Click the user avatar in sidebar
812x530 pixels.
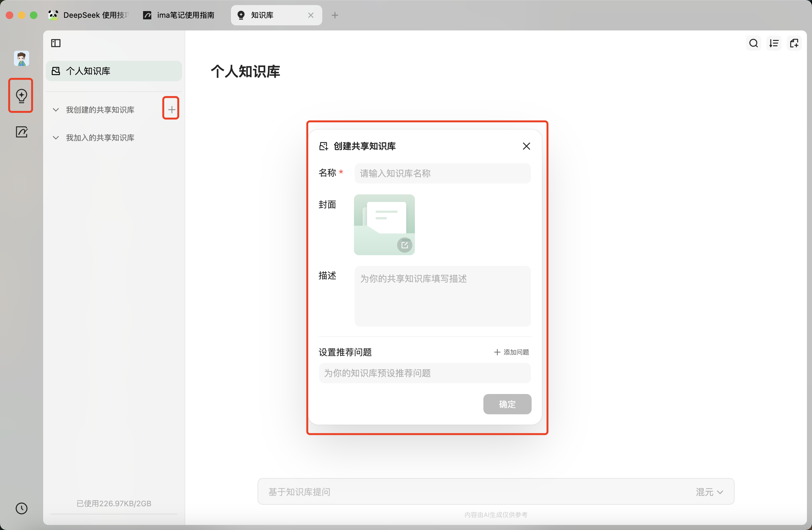pos(22,59)
